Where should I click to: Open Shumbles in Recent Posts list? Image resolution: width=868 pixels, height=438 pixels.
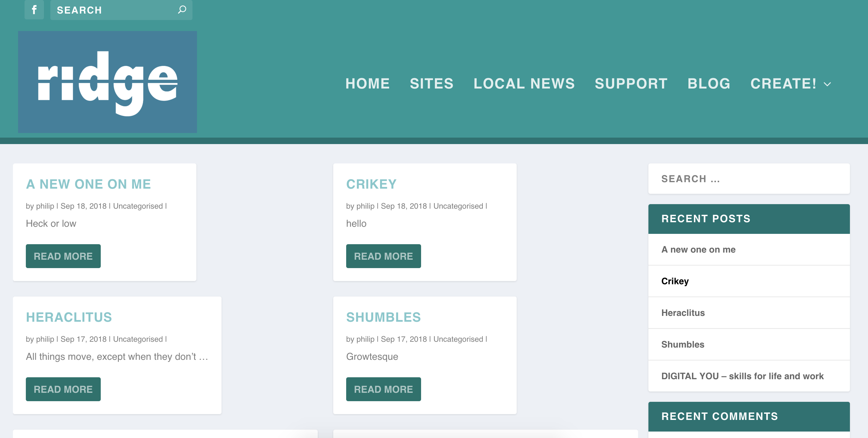[x=682, y=344]
